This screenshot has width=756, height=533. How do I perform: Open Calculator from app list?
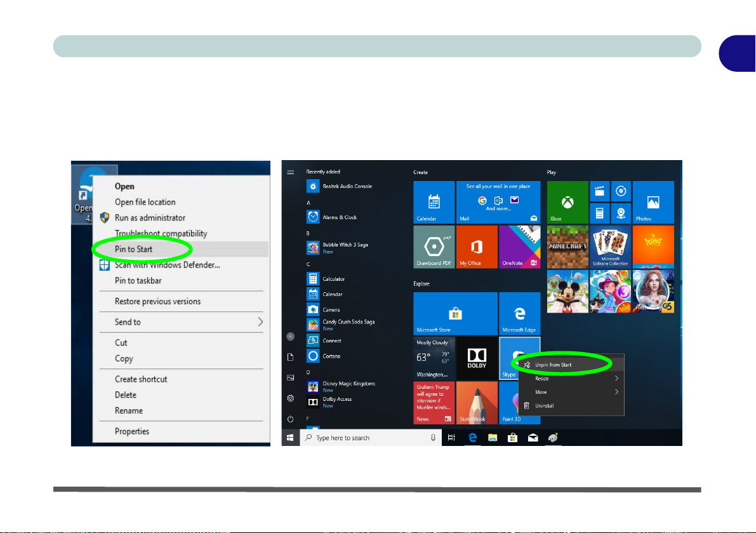[x=326, y=279]
